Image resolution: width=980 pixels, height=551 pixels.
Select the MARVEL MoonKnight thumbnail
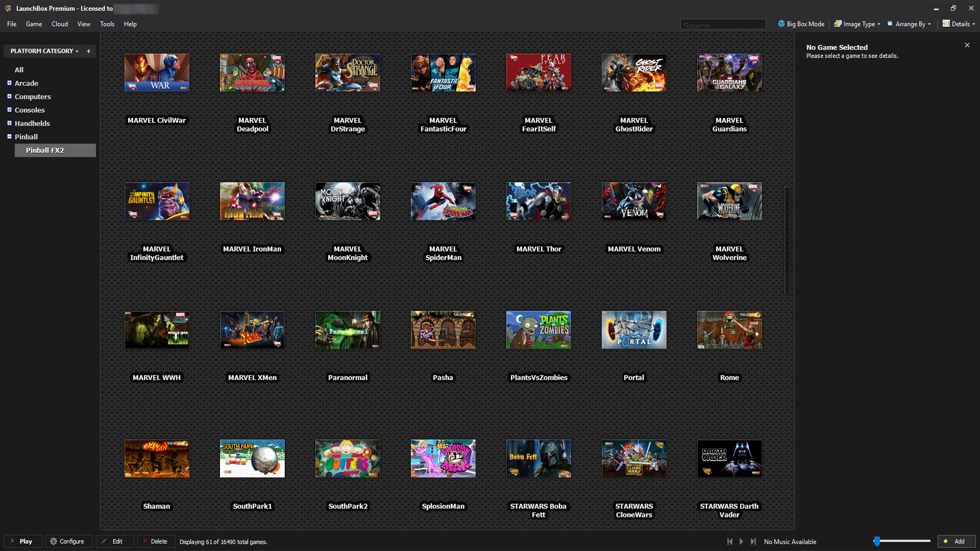tap(348, 202)
